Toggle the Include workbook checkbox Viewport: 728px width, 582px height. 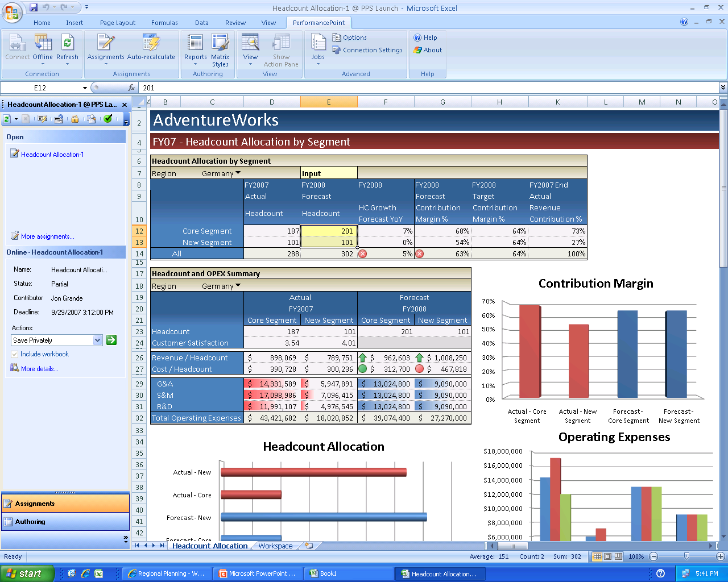(15, 354)
